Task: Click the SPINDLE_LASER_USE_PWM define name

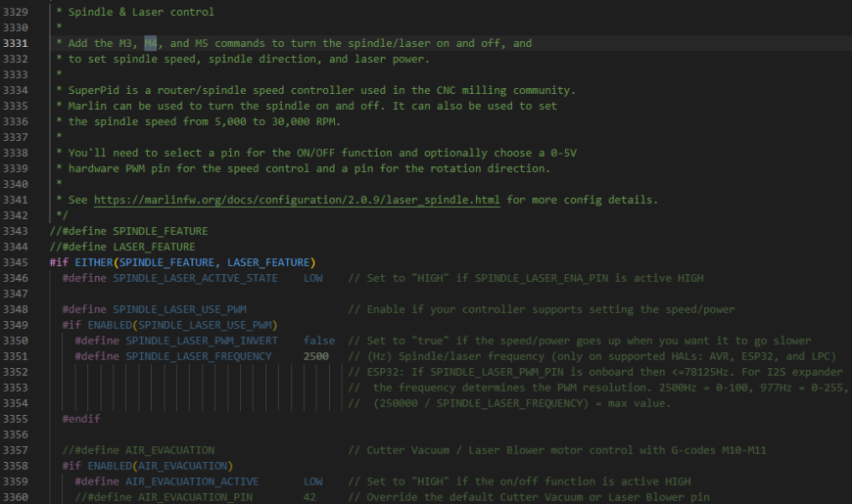Action: tap(179, 309)
